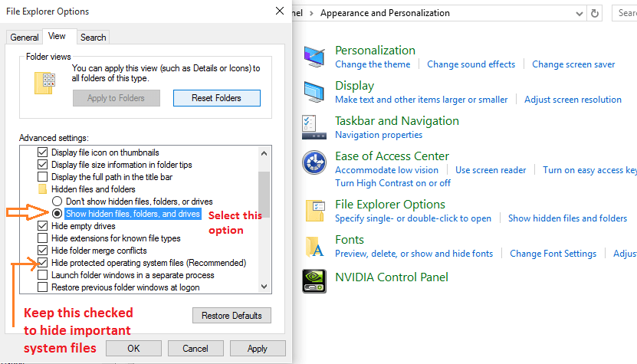Viewport: 637px width, 364px height.
Task: Click the Hidden files and folders label
Action: [93, 189]
